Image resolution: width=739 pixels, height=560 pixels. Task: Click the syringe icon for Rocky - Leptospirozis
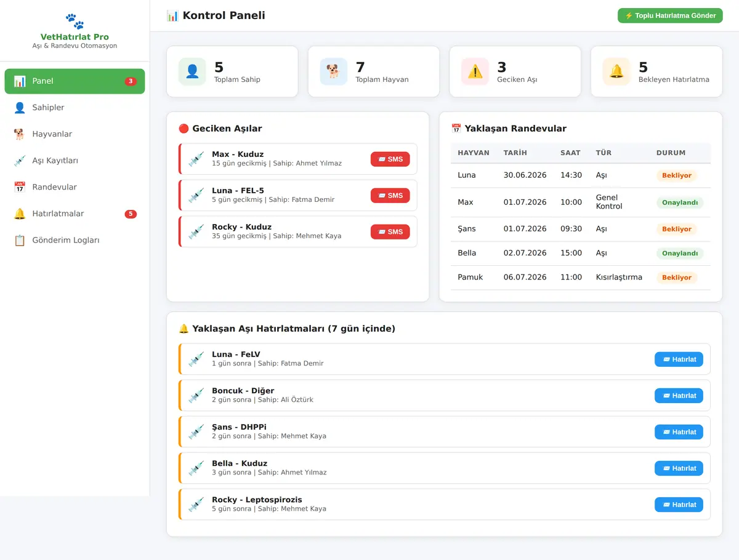tap(196, 504)
